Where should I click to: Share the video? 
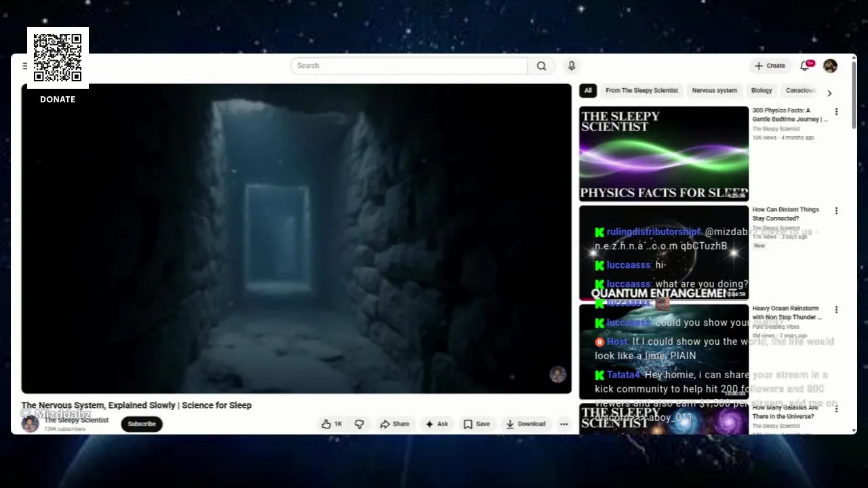click(x=395, y=424)
